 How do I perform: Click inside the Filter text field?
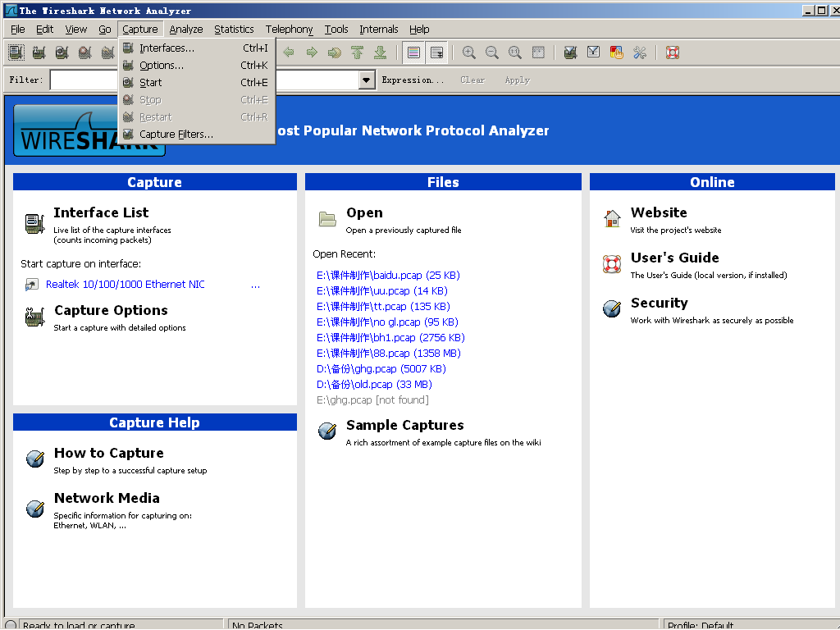pos(84,80)
